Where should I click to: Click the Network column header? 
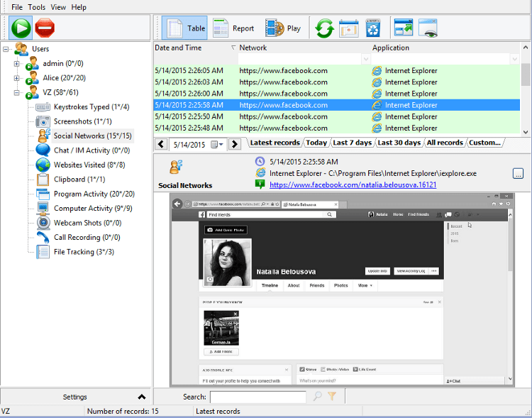click(x=253, y=48)
